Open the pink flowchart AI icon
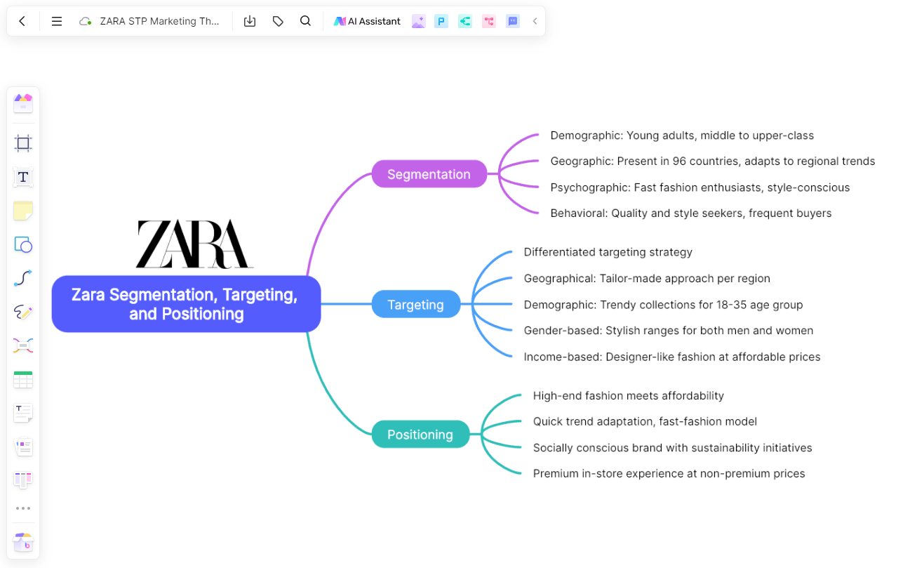Image resolution: width=924 pixels, height=568 pixels. tap(489, 21)
